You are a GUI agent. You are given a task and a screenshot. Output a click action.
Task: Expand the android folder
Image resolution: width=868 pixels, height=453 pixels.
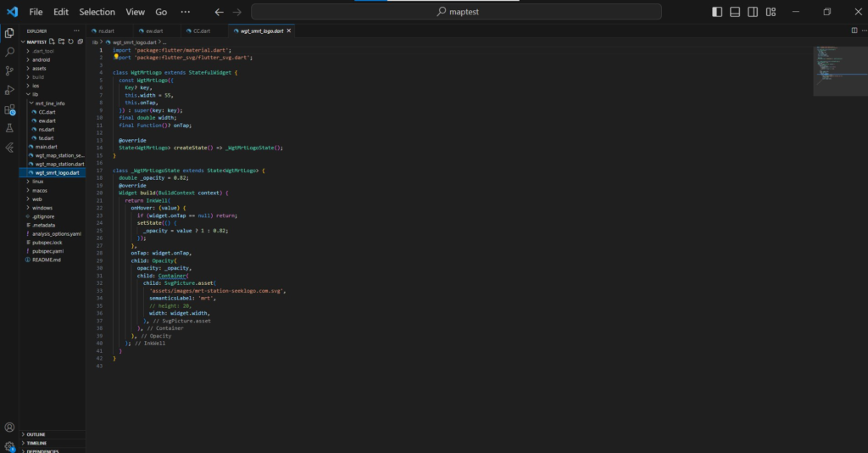(x=39, y=59)
